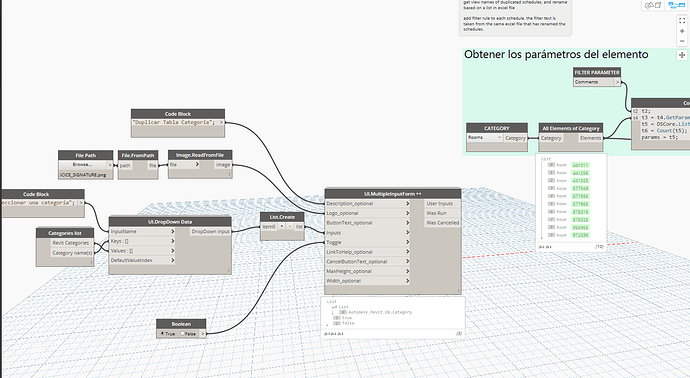The image size is (690, 378).
Task: Click the Inputs port arrow on UI.MultipleInputForm
Action: (407, 233)
